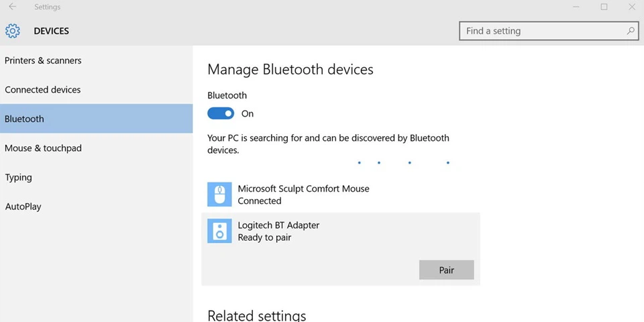
Task: Click the DEVICES header title
Action: point(52,32)
